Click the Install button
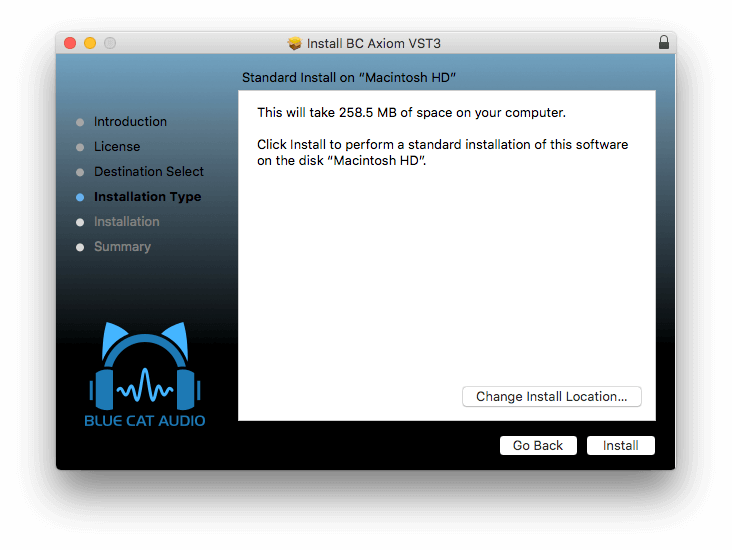This screenshot has height=550, width=732. tap(620, 445)
